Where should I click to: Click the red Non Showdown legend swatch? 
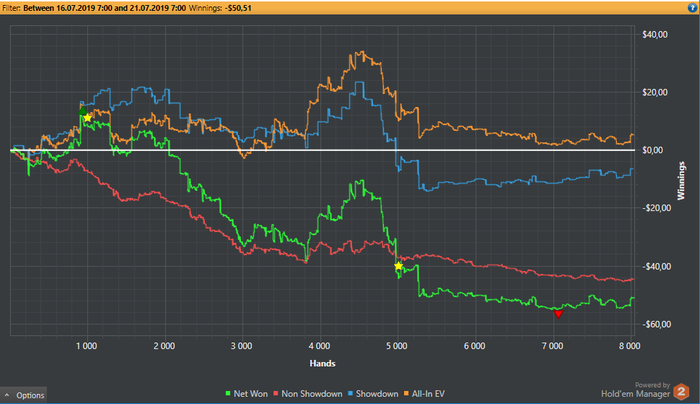[275, 394]
